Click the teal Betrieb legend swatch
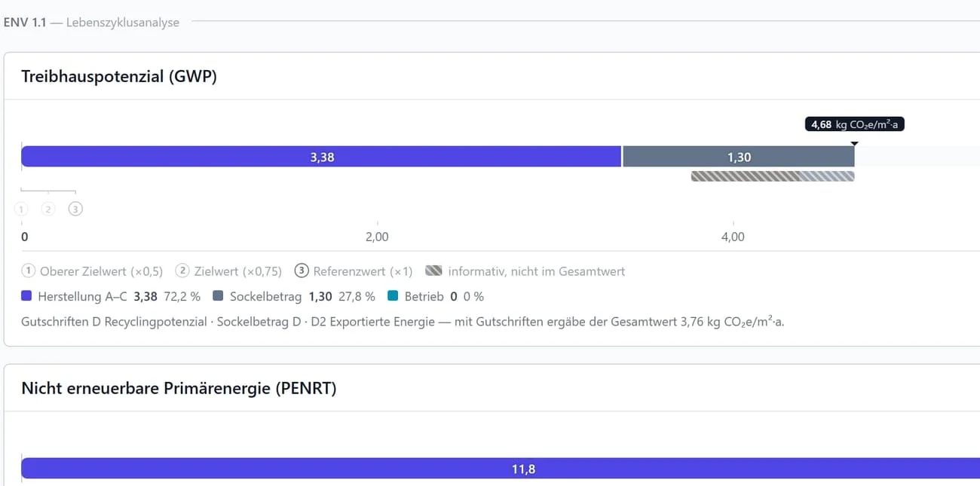The image size is (980, 486). (x=393, y=296)
